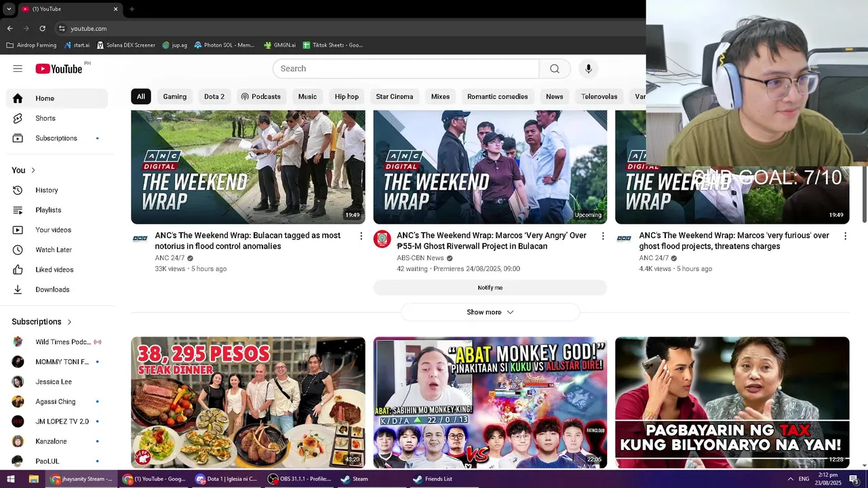The image size is (868, 488).
Task: Select the Mixes filter chip
Action: (440, 96)
